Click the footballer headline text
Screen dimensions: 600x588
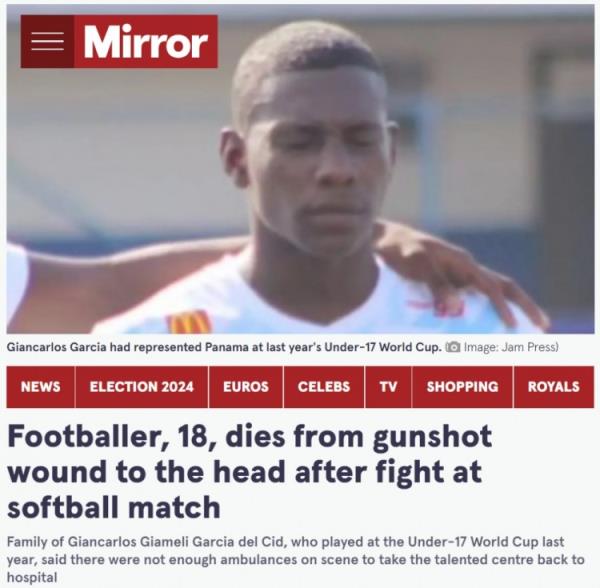[249, 471]
